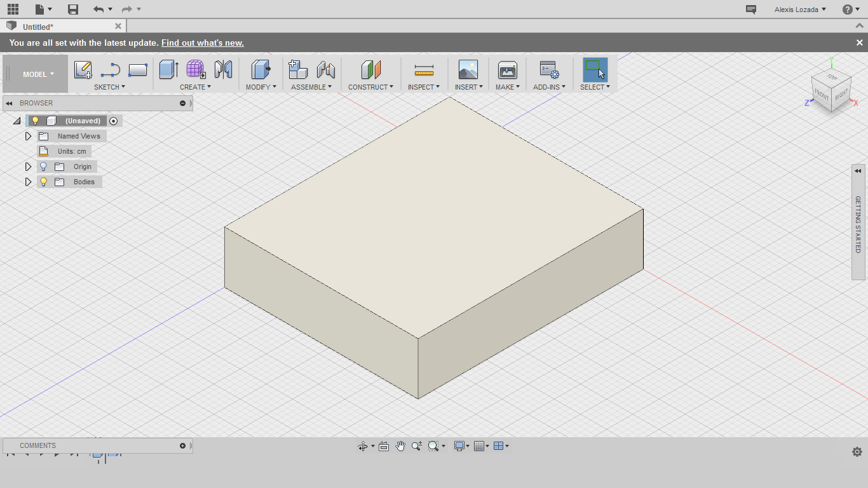This screenshot has width=868, height=488.
Task: Follow the Find out what's new link
Action: tap(202, 43)
